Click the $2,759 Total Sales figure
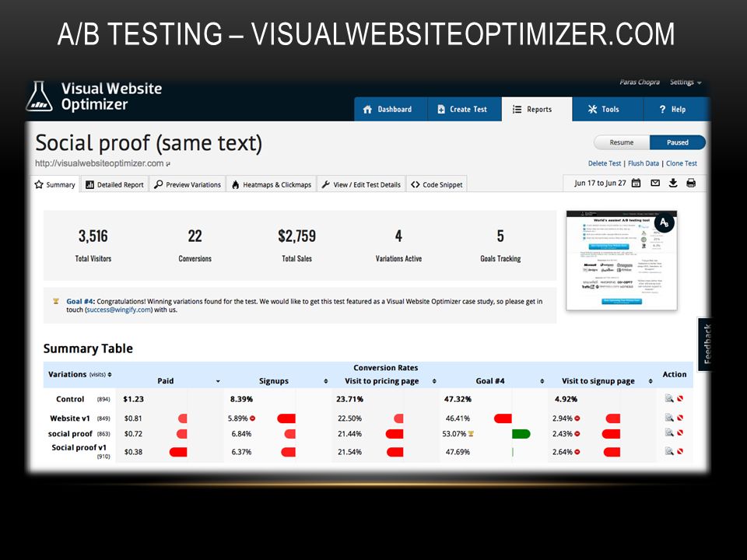This screenshot has height=560, width=747. click(296, 236)
